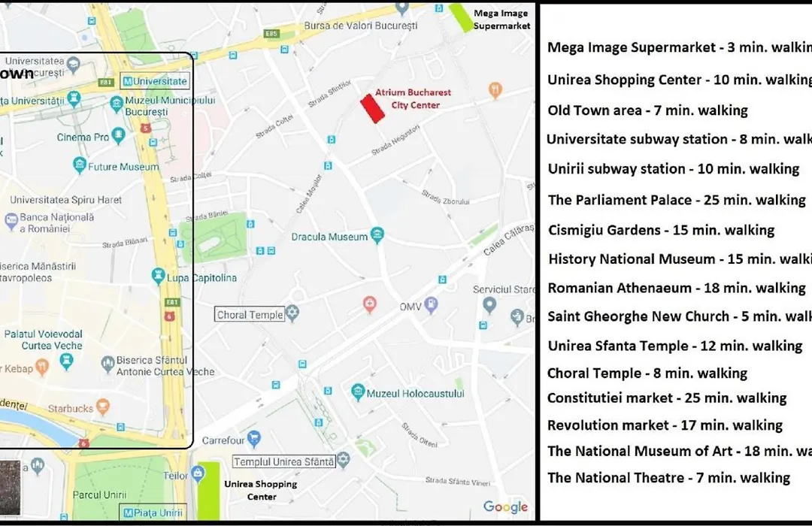Click 'The Parliament Palace - 25 min. walking'
Viewport: 812px width, 526px height.
point(677,200)
